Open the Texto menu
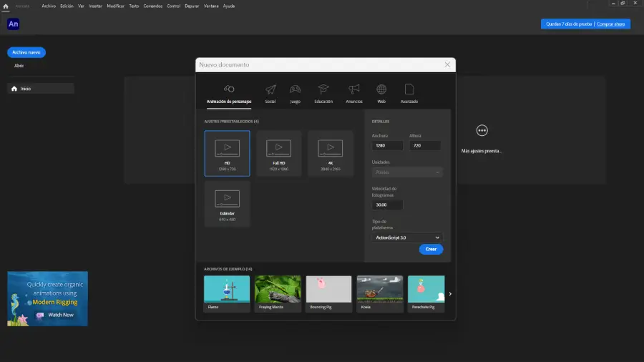Viewport: 644px width, 362px height. (134, 6)
